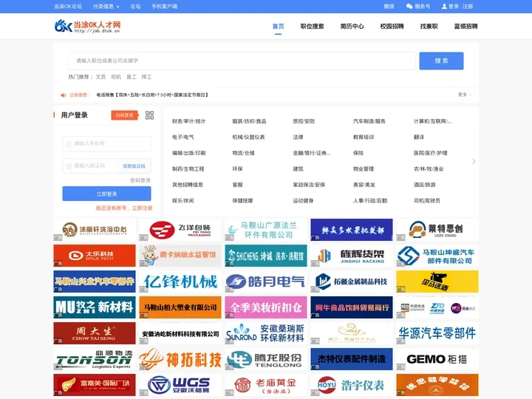Click the check icon in verification code field

point(69,166)
